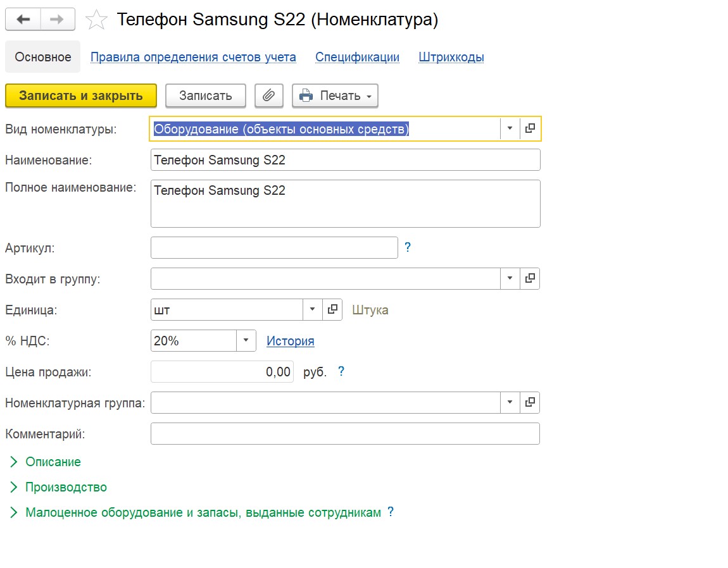
Task: Open Входит в группу dropdown list
Action: pyautogui.click(x=510, y=278)
